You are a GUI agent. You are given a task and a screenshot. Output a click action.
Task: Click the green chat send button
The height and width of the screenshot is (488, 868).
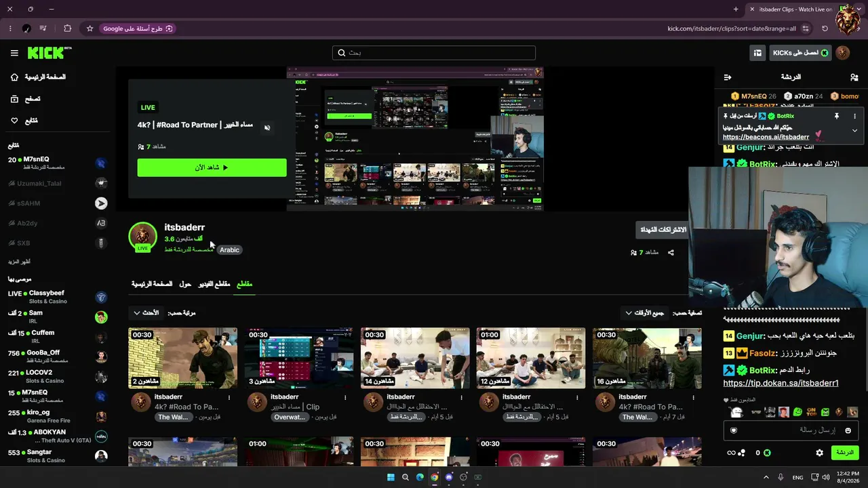(x=844, y=453)
